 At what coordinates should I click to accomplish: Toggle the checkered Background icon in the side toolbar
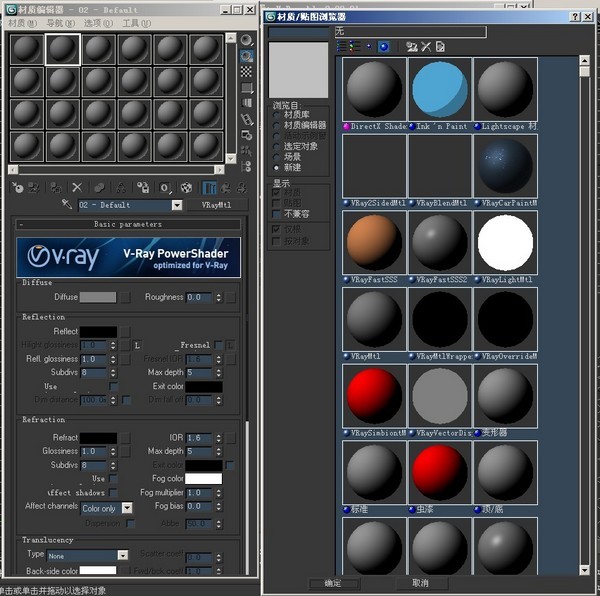[247, 72]
